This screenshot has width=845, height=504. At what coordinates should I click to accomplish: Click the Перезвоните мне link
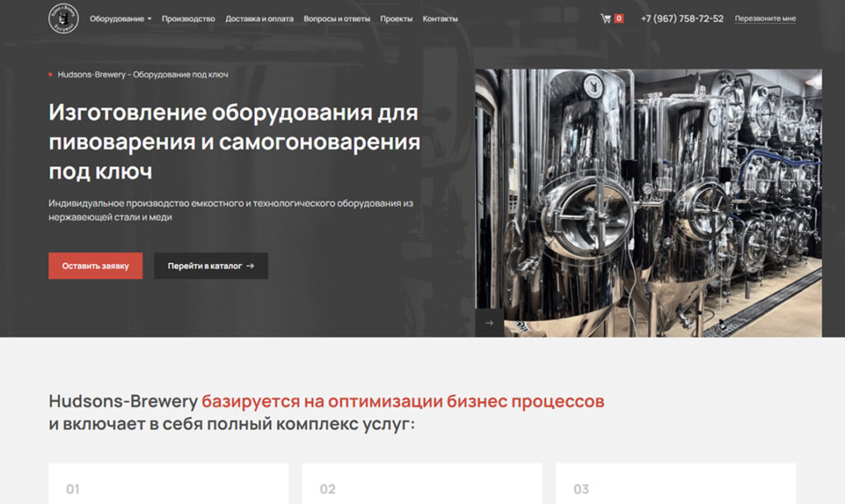tap(765, 18)
